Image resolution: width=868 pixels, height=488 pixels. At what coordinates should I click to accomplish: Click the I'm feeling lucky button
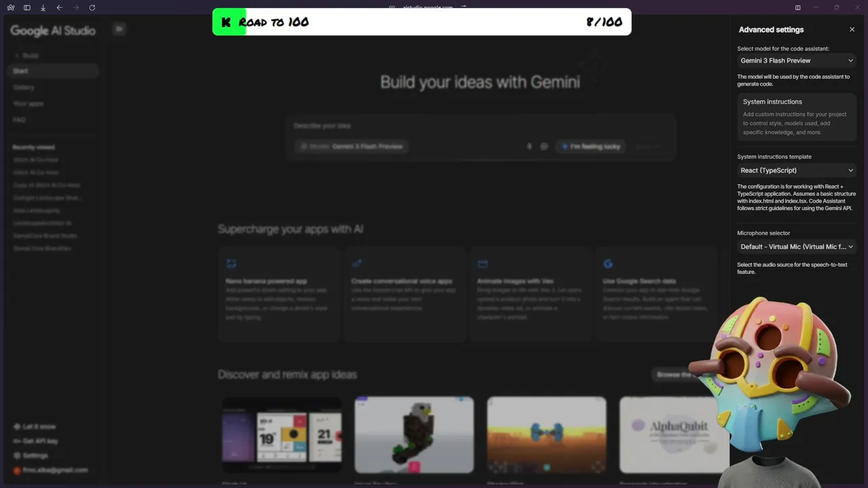(x=591, y=146)
